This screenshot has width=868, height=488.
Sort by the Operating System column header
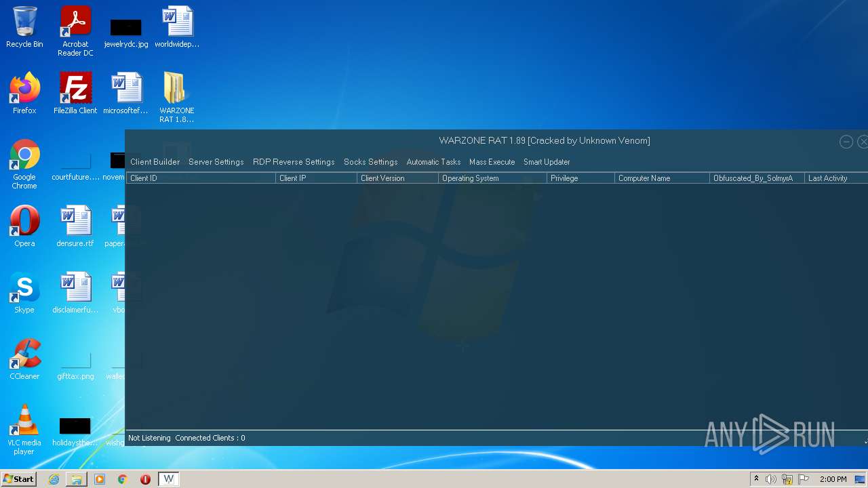[492, 178]
